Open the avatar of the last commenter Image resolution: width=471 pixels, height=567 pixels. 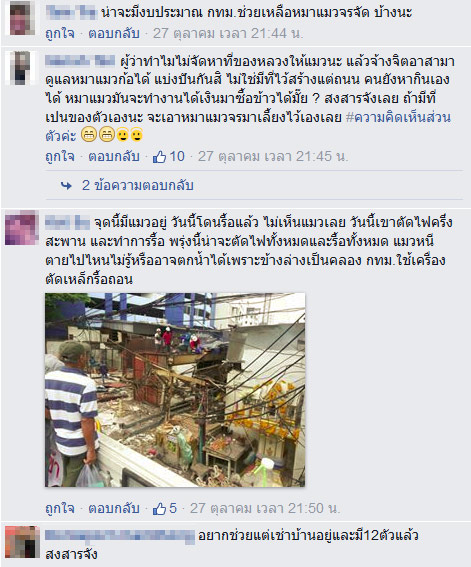point(22,542)
